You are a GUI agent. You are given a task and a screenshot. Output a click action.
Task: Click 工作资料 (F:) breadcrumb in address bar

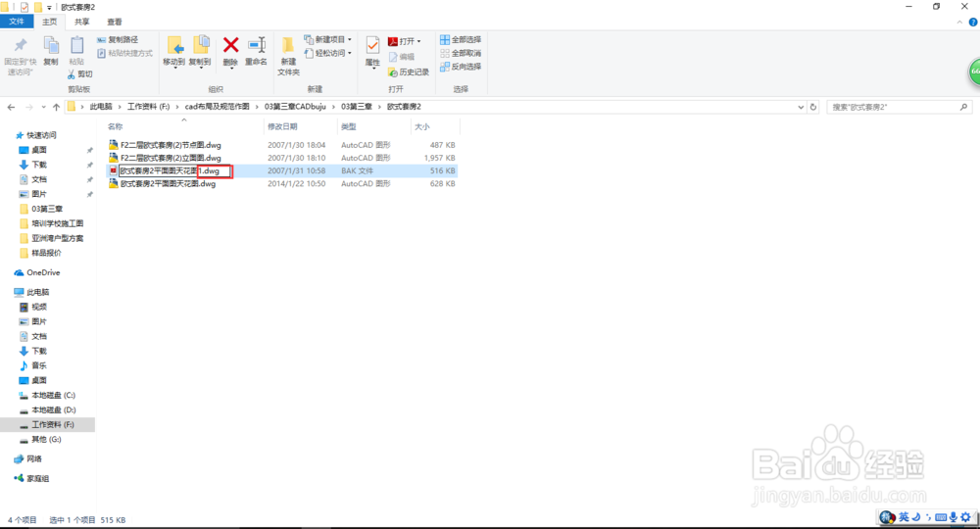(149, 107)
